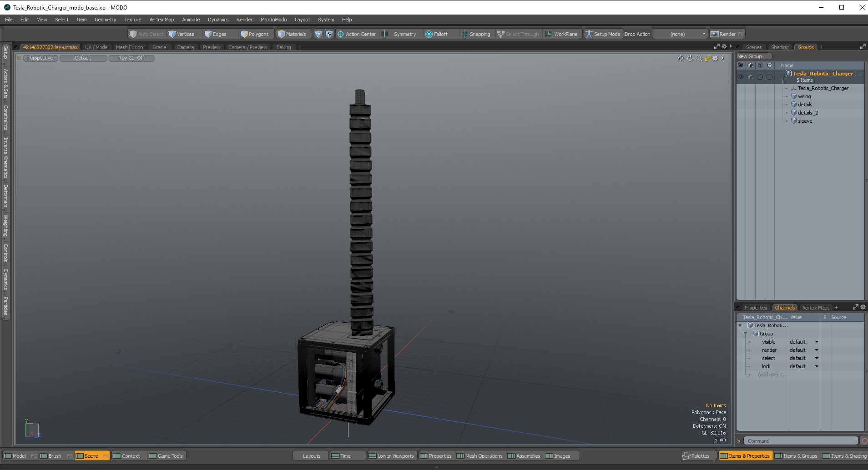Open Items & Groups layout button
Viewport: 868px width, 470px height.
[796, 456]
